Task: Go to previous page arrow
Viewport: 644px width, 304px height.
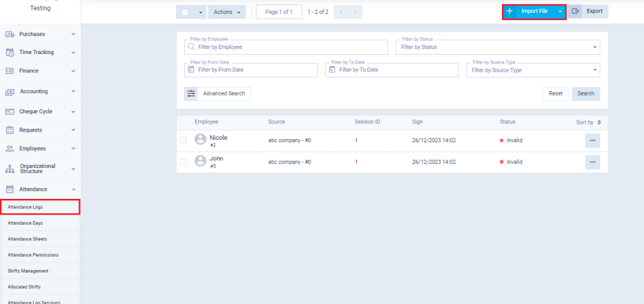Action: pos(341,12)
